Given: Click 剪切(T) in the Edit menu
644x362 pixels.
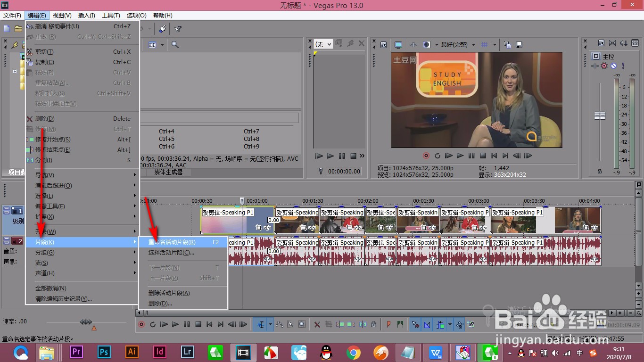Looking at the screenshot, I should [x=83, y=52].
